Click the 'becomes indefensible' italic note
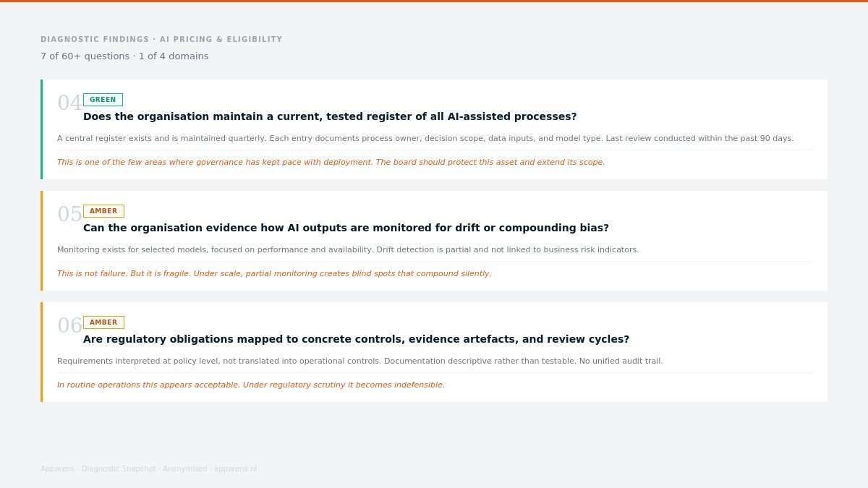This screenshot has height=488, width=868. [251, 385]
